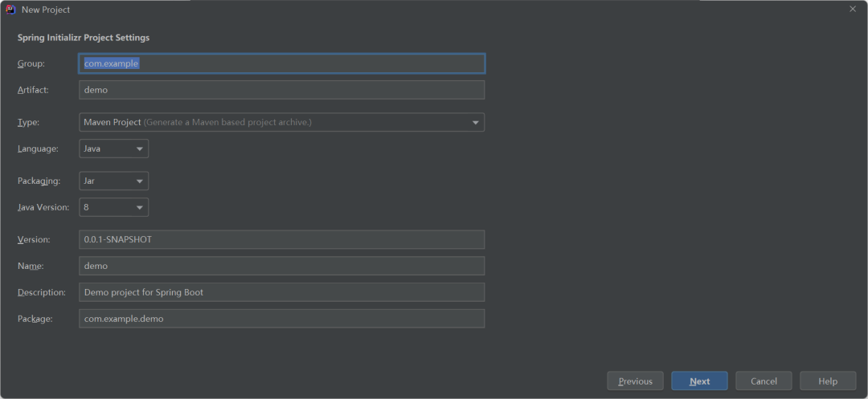Focus the Artifact text field
The image size is (868, 399).
coord(281,90)
